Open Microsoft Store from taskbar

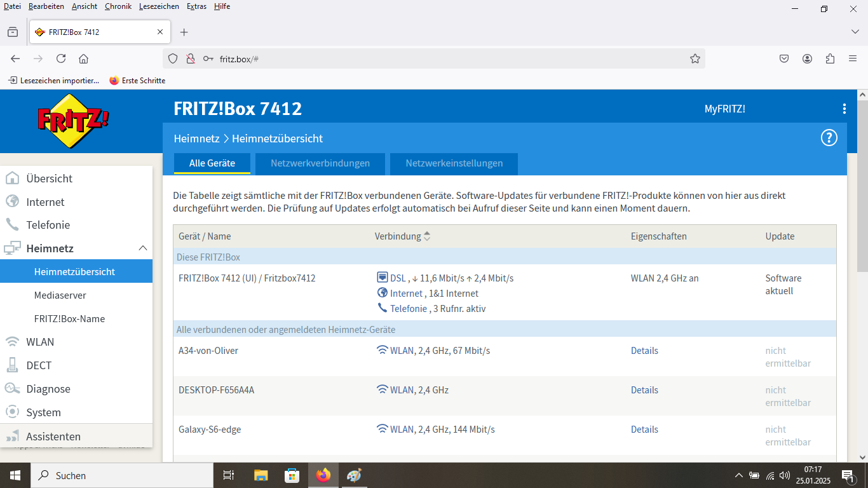(x=292, y=475)
